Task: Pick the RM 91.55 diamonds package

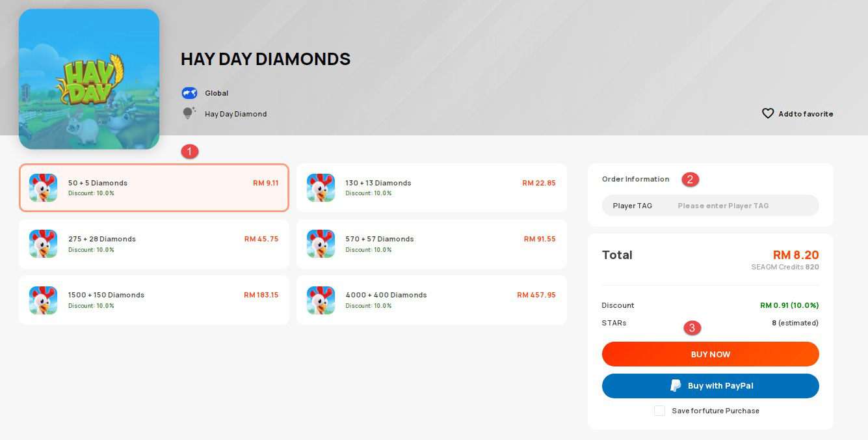Action: [432, 244]
